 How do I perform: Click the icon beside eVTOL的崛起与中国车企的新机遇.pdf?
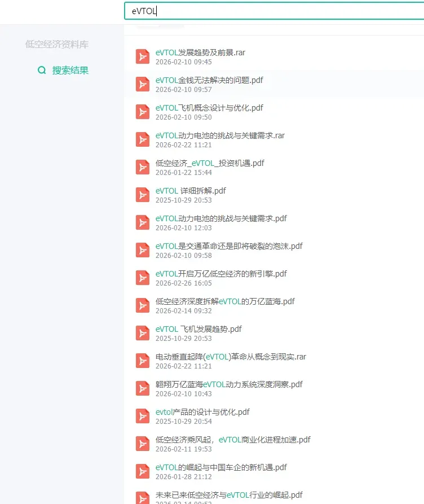coord(142,471)
